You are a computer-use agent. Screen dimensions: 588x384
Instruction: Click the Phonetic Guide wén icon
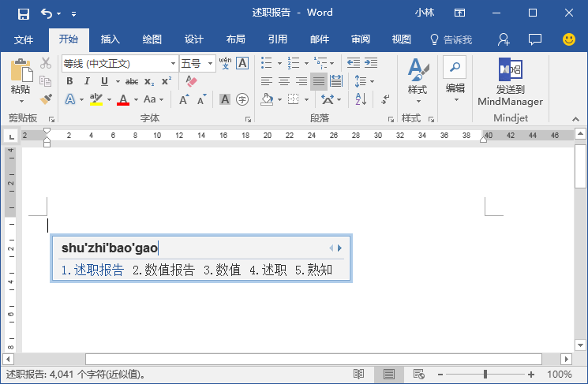click(226, 63)
